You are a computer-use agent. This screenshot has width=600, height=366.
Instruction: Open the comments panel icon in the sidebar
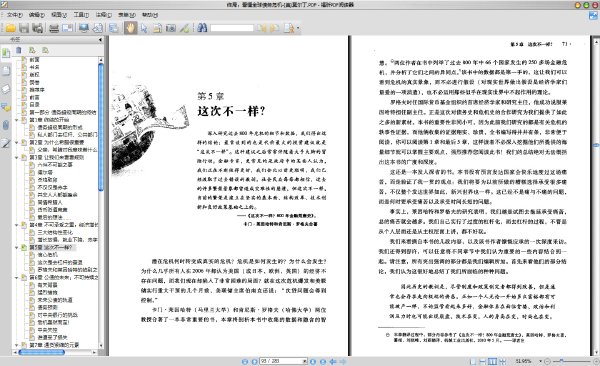(x=6, y=107)
